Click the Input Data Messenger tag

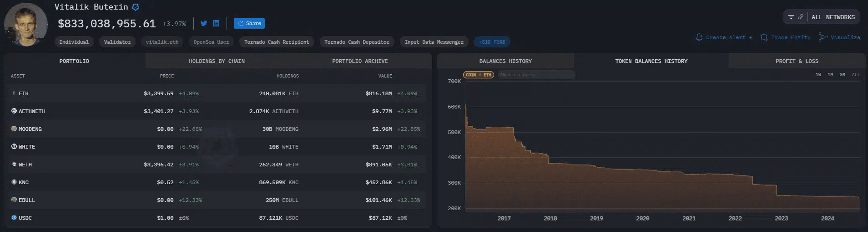tap(434, 42)
